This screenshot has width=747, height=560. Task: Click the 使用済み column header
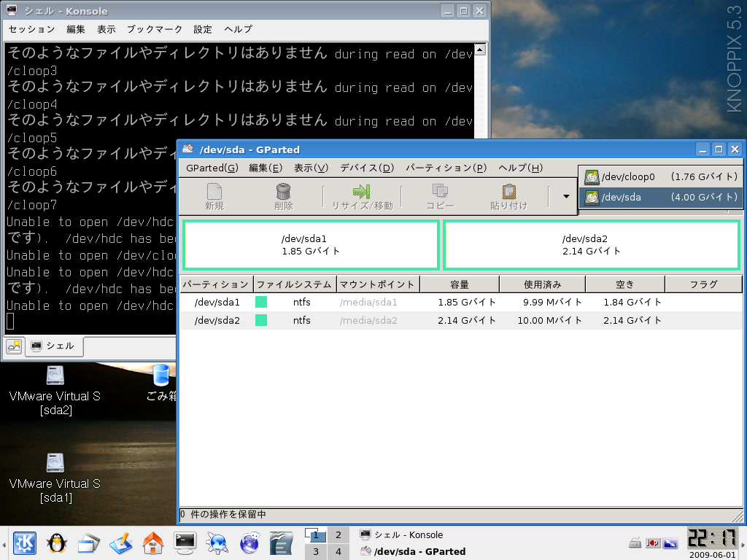[x=542, y=284]
